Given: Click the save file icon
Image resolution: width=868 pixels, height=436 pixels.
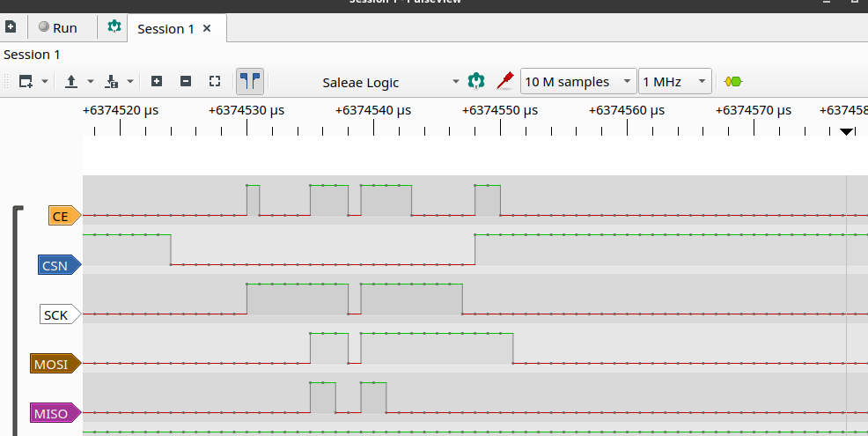Looking at the screenshot, I should 112,82.
